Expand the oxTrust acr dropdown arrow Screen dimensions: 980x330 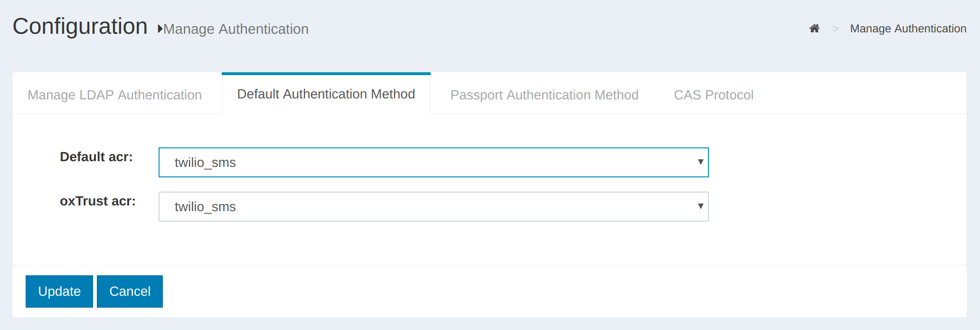click(x=700, y=206)
